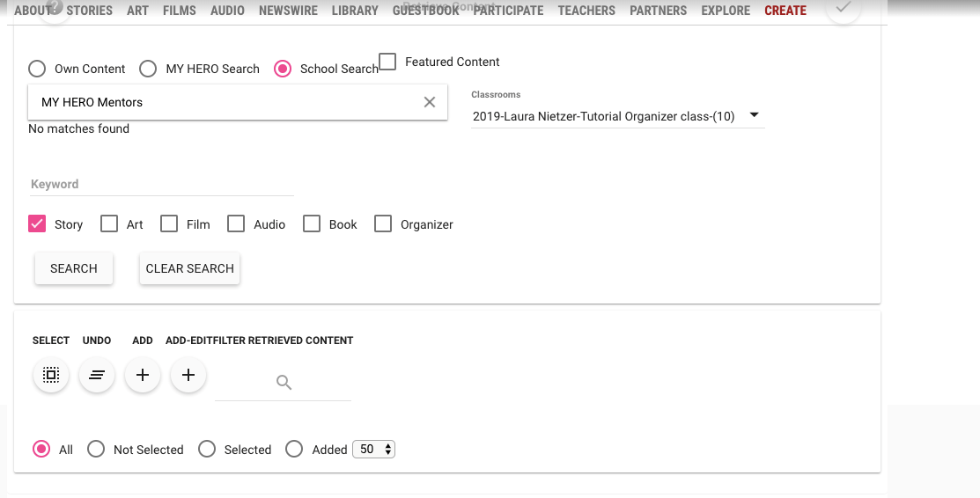Image resolution: width=980 pixels, height=498 pixels.
Task: Click the Add-Edit plus icon button
Action: click(188, 375)
